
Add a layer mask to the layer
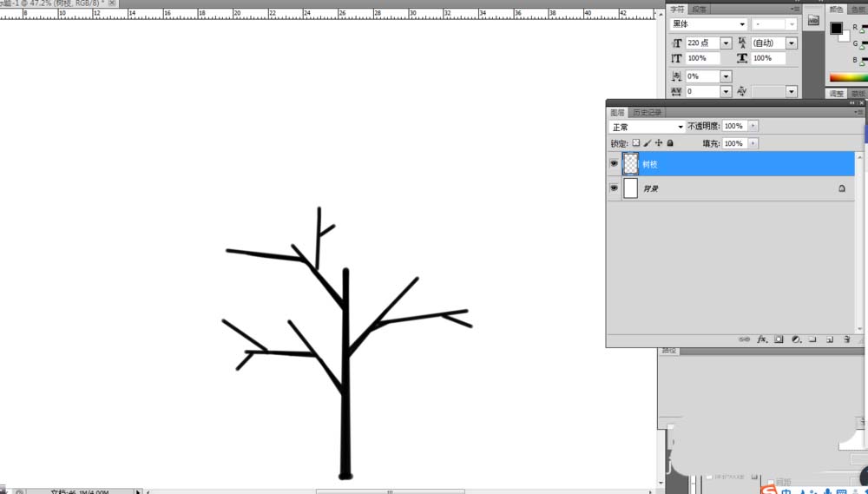(x=779, y=339)
